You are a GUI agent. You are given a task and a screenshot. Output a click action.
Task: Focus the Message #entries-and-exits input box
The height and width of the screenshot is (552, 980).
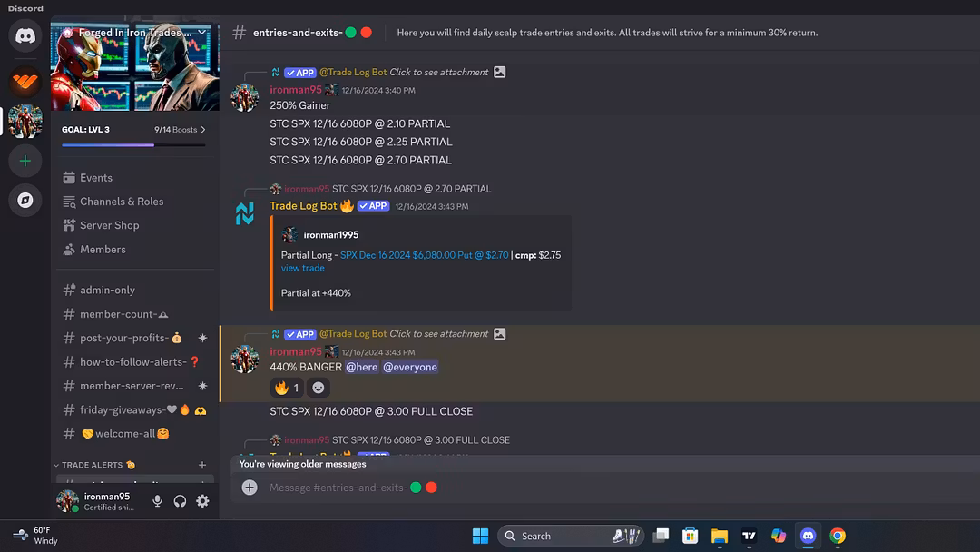tap(563, 487)
